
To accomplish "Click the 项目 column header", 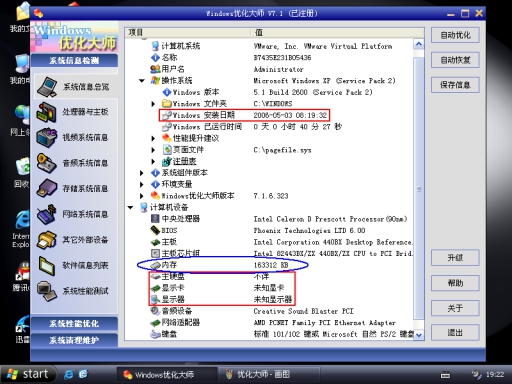I will pos(188,32).
